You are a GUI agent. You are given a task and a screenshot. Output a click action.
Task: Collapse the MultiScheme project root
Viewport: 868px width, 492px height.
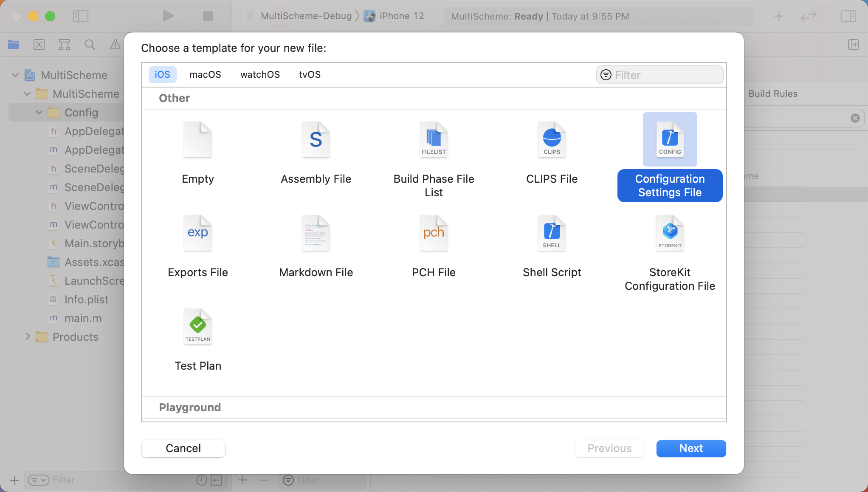(15, 75)
